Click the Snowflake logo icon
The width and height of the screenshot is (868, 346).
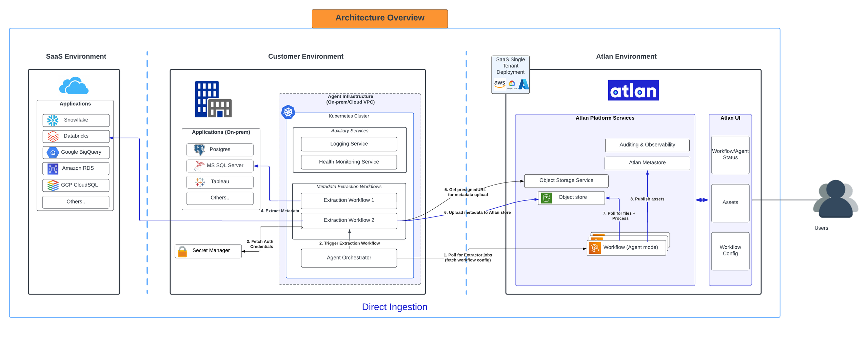[53, 120]
